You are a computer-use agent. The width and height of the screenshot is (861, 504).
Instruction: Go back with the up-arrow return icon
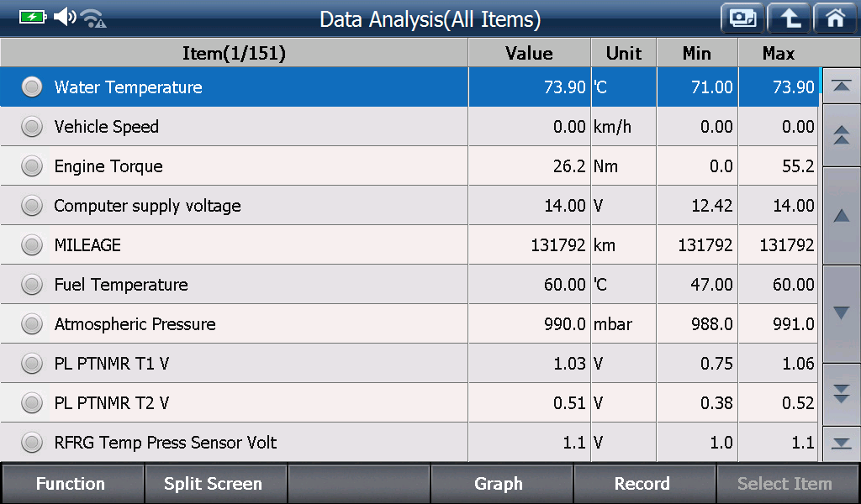coord(789,18)
